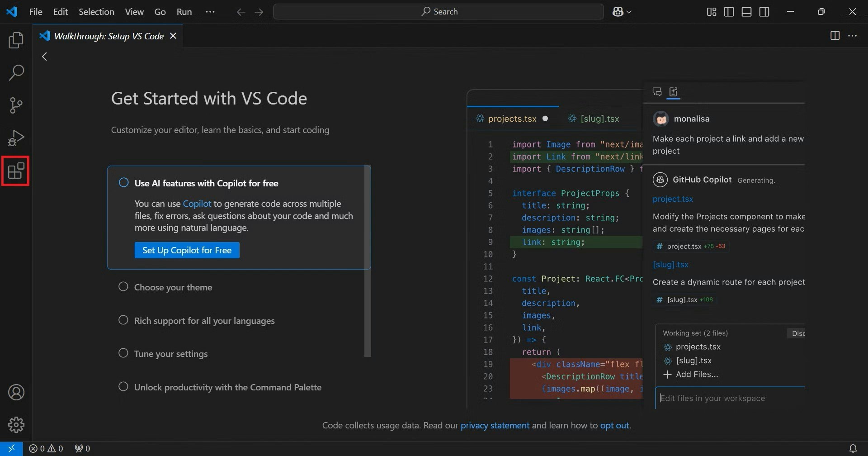Image resolution: width=868 pixels, height=456 pixels.
Task: Toggle the bottom Panel layout button
Action: pyautogui.click(x=746, y=12)
